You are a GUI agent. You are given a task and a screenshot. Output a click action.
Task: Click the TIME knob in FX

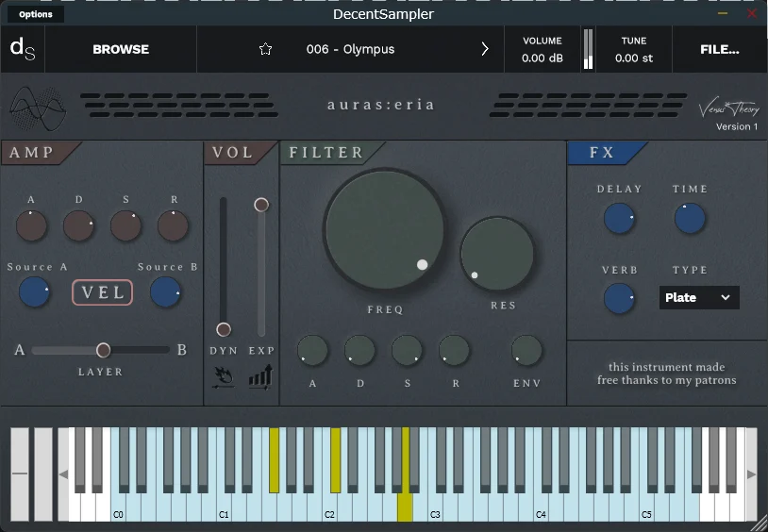(690, 219)
